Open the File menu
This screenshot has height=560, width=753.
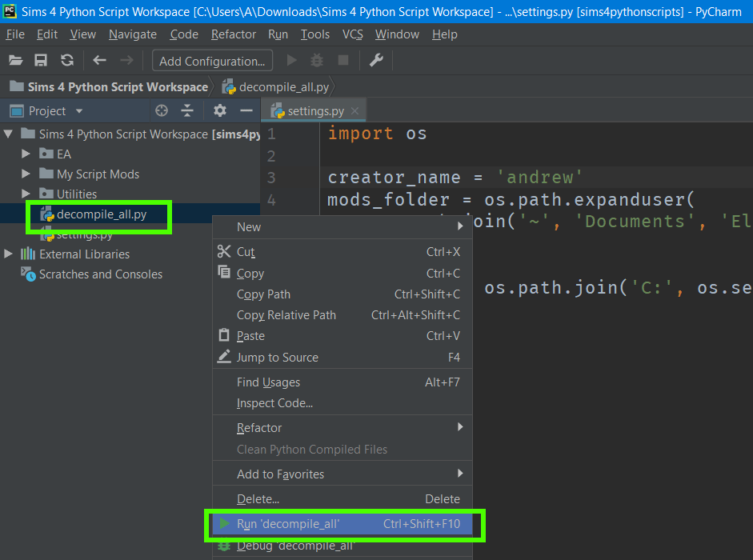point(15,34)
